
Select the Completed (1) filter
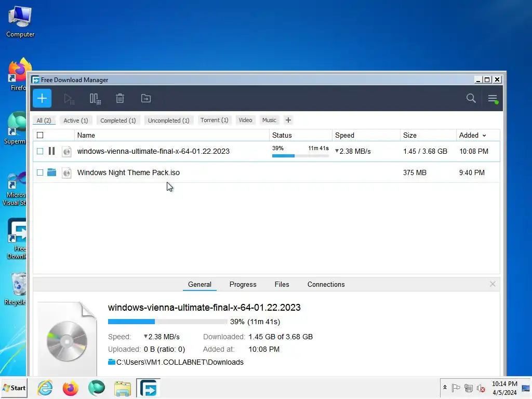pos(118,121)
